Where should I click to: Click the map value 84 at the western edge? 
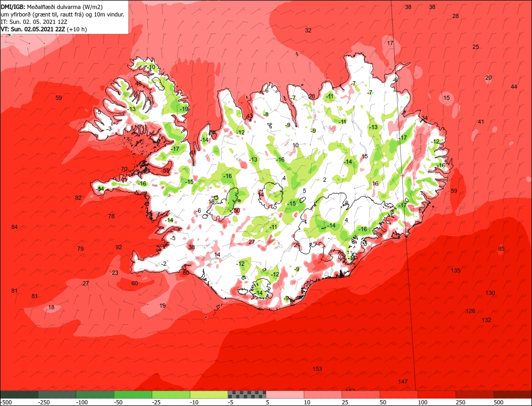tap(14, 227)
